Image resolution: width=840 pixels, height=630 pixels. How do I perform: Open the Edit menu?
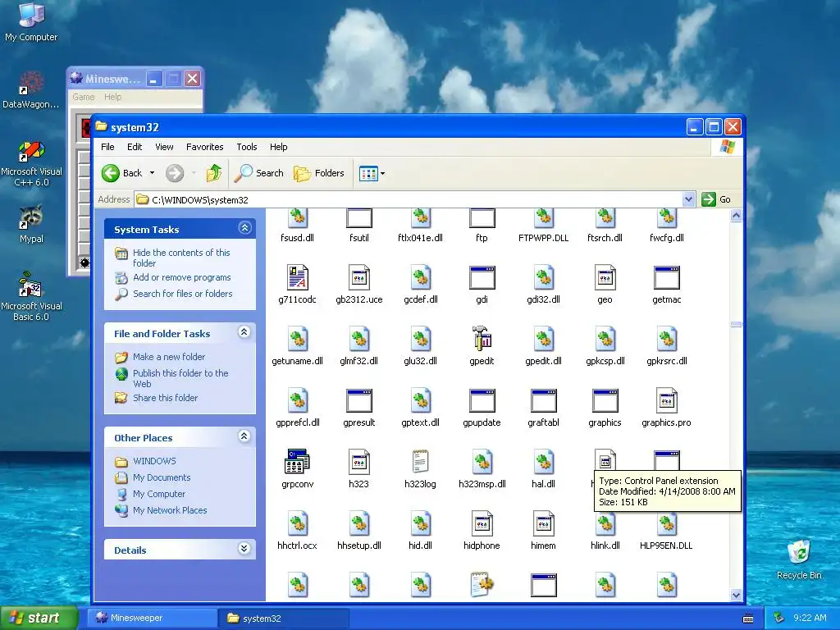coord(135,147)
